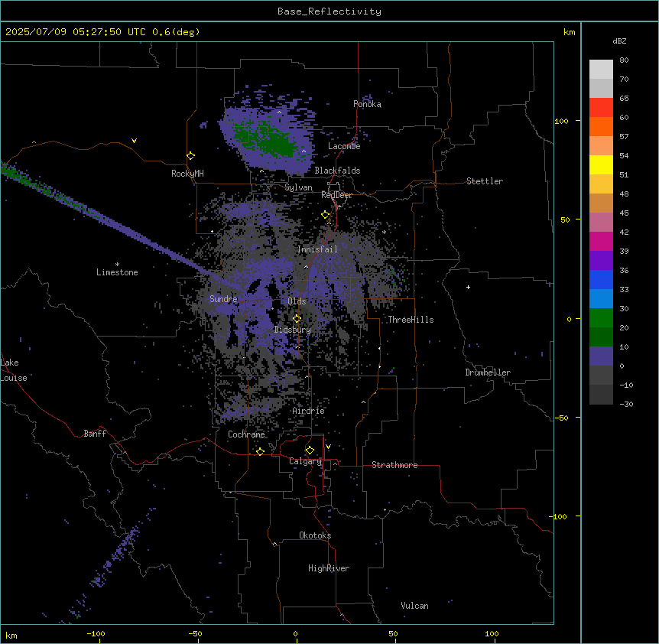Select the yellow 51-54 dBZ legend swatch
The image size is (659, 644).
tap(601, 164)
